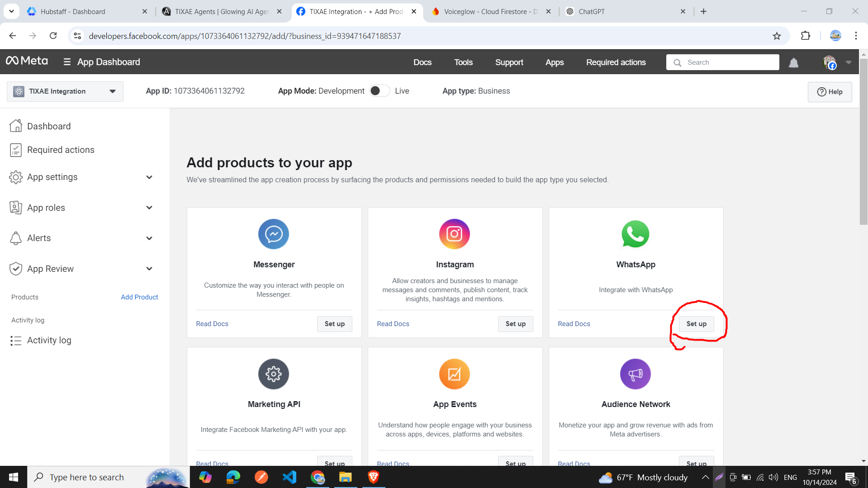Set up the WhatsApp product
Image resolution: width=868 pixels, height=488 pixels.
tap(696, 324)
